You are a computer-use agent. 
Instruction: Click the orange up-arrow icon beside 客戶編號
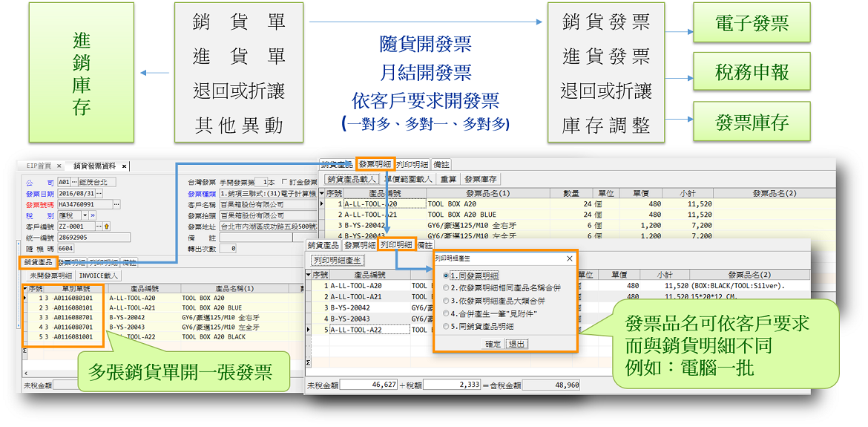pyautogui.click(x=107, y=226)
